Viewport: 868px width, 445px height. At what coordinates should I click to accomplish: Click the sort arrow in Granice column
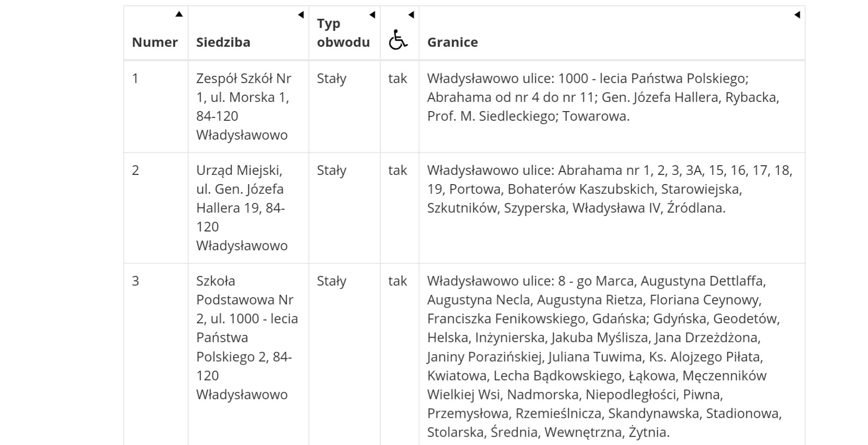tap(797, 14)
